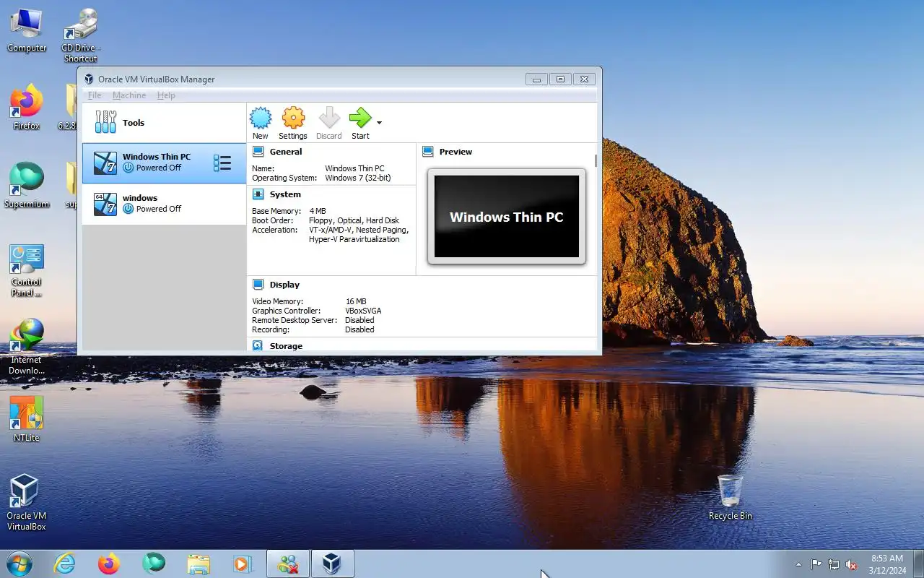The width and height of the screenshot is (924, 578).
Task: Click the muted volume tray icon
Action: pyautogui.click(x=852, y=564)
